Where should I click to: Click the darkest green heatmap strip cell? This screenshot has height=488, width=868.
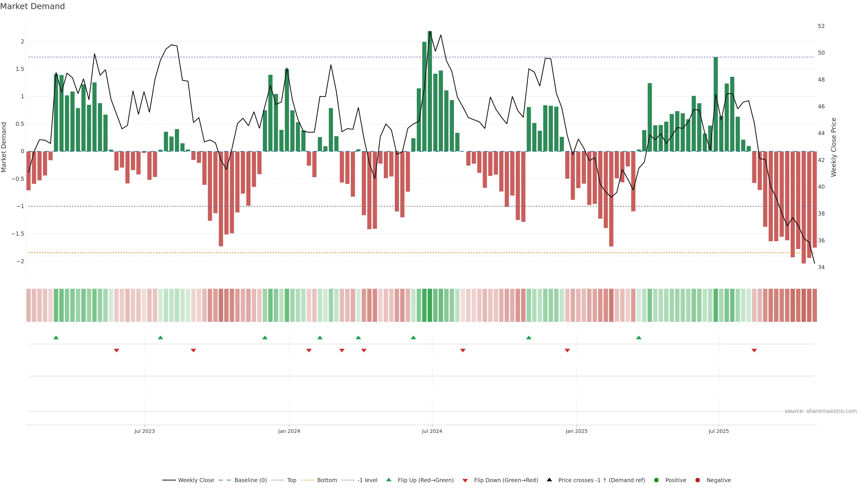[430, 305]
